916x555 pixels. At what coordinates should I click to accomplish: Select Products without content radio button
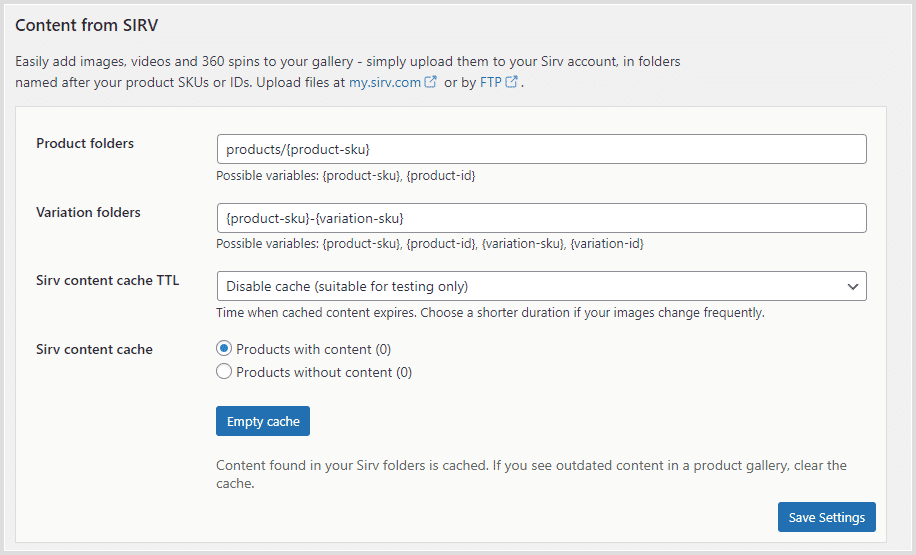tap(224, 372)
